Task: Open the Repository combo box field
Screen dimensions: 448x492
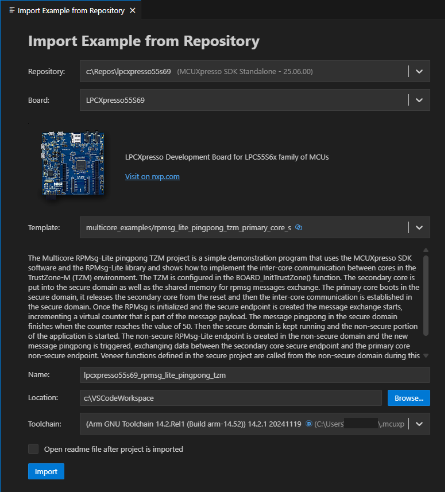Action: coord(255,72)
